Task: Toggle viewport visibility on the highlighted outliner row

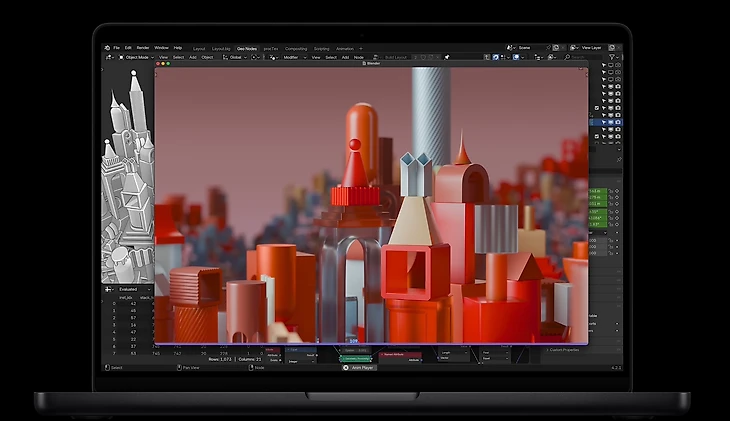Action: 609,124
